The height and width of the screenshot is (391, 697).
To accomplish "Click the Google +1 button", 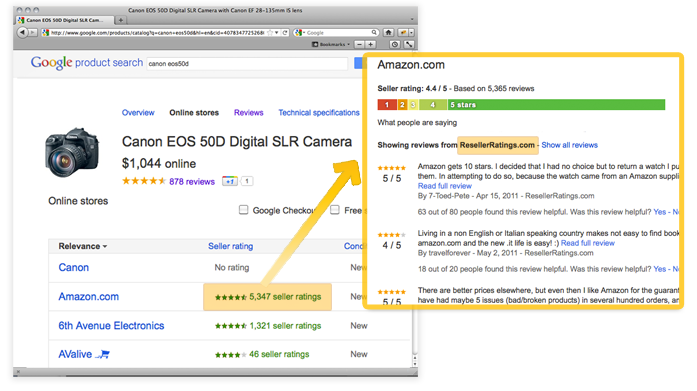I will 229,181.
